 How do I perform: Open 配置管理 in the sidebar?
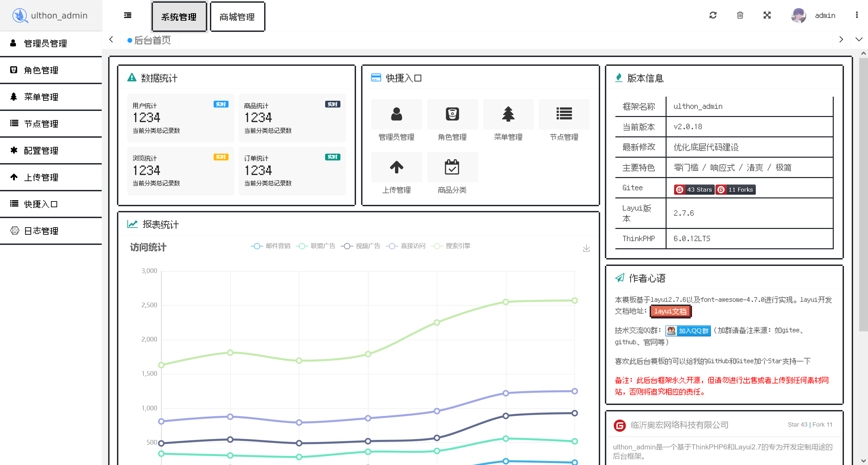click(41, 151)
